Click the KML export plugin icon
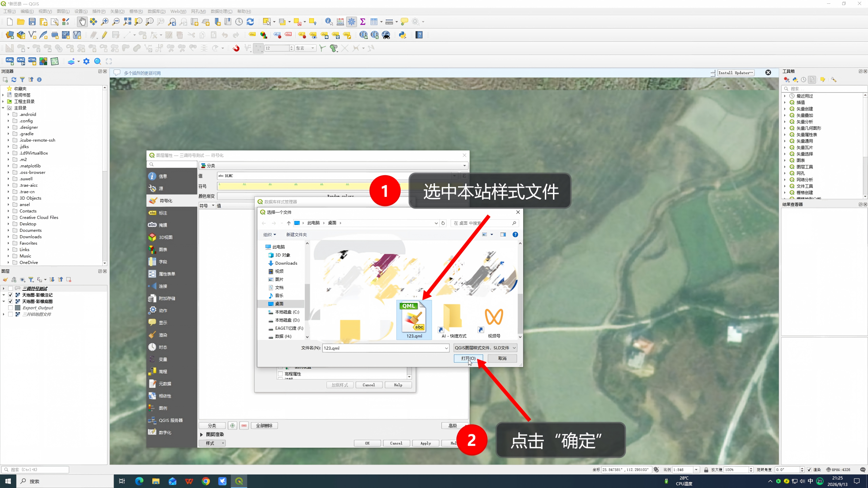Screen dimensions: 868x488 coord(9,61)
